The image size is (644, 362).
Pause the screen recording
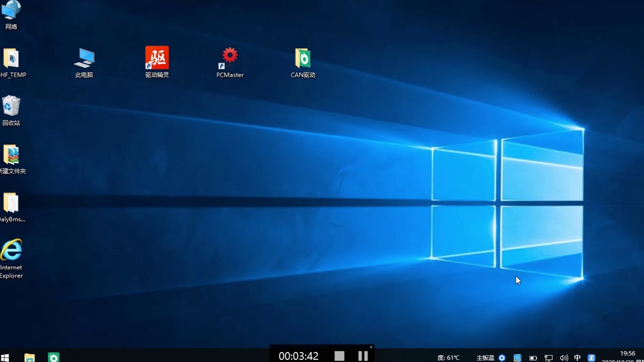tap(363, 356)
